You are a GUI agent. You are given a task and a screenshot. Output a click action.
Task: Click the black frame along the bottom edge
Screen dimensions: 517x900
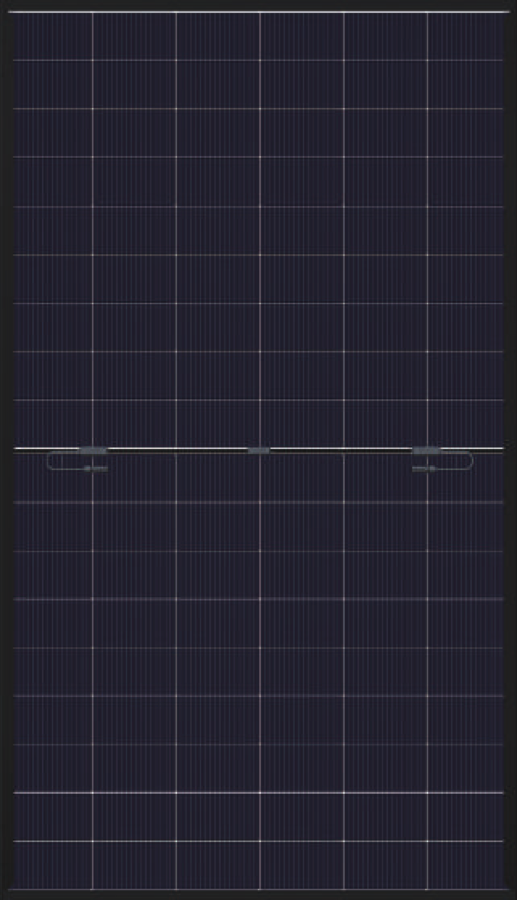coord(258,895)
